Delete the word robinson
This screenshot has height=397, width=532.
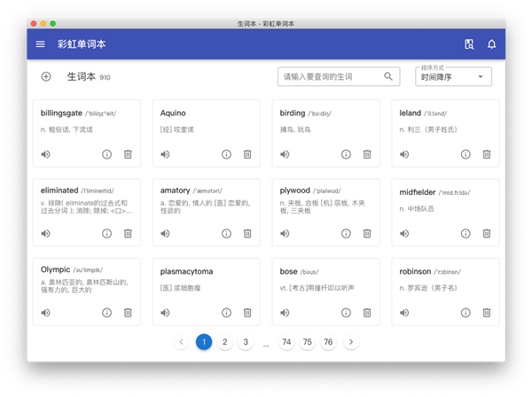pyautogui.click(x=487, y=313)
